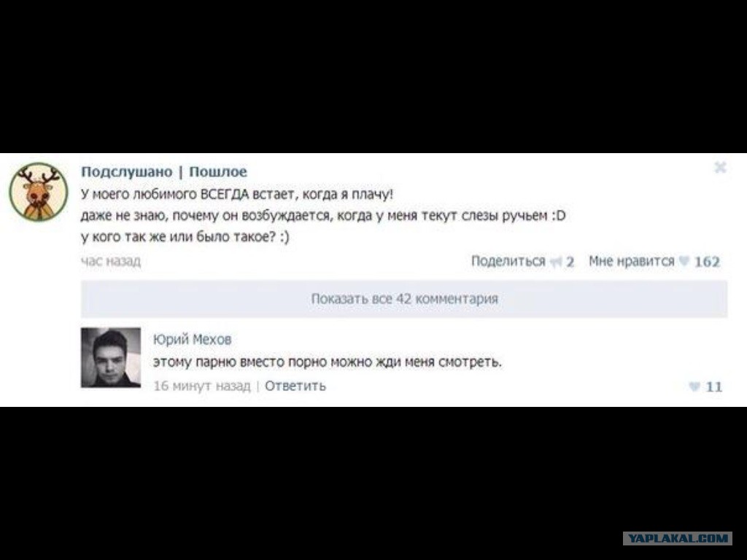Click the comment like count 11
Viewport: 747px width, 560px height.
(713, 386)
